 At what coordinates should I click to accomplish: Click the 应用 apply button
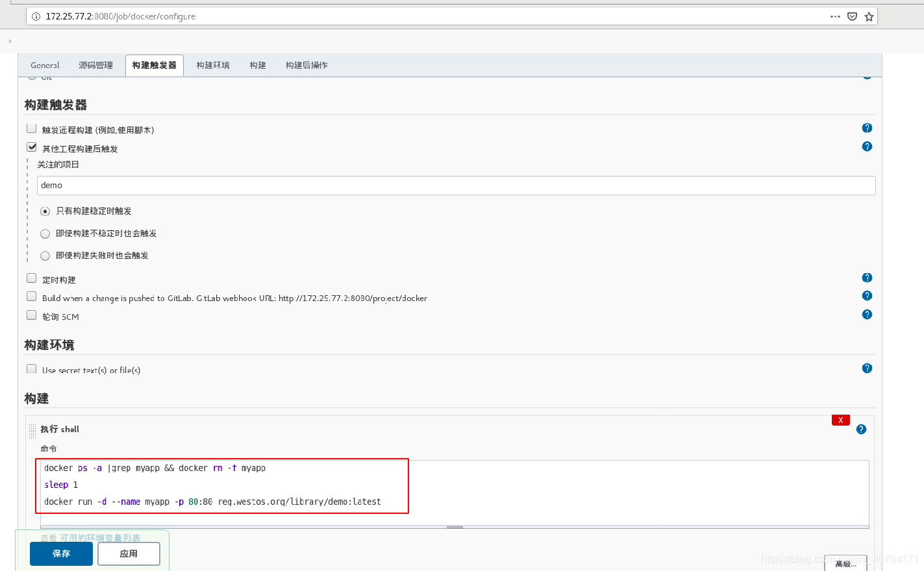click(129, 553)
